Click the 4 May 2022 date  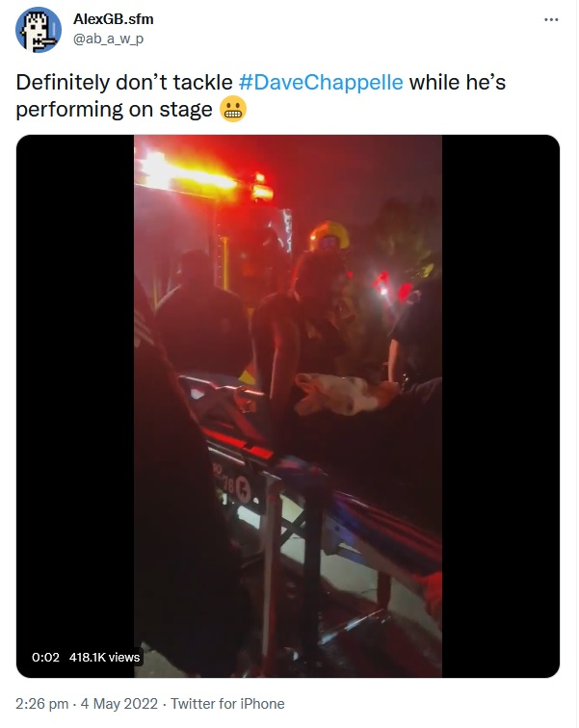pos(119,704)
